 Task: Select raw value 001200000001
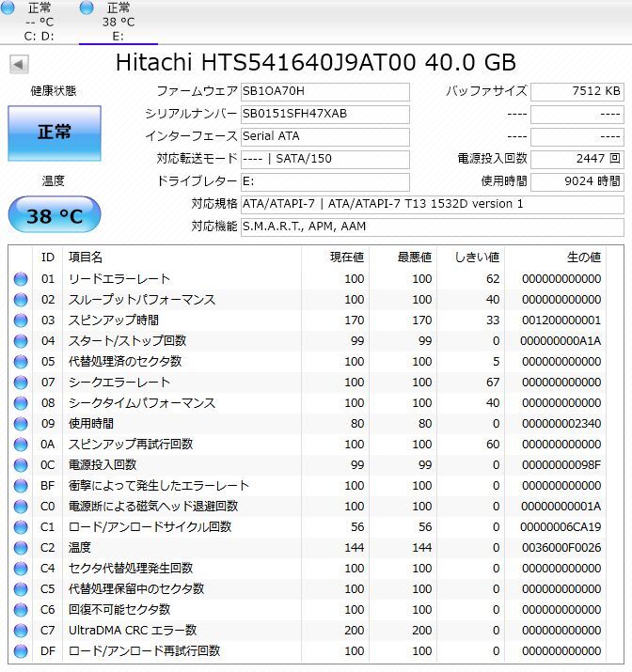pyautogui.click(x=561, y=320)
